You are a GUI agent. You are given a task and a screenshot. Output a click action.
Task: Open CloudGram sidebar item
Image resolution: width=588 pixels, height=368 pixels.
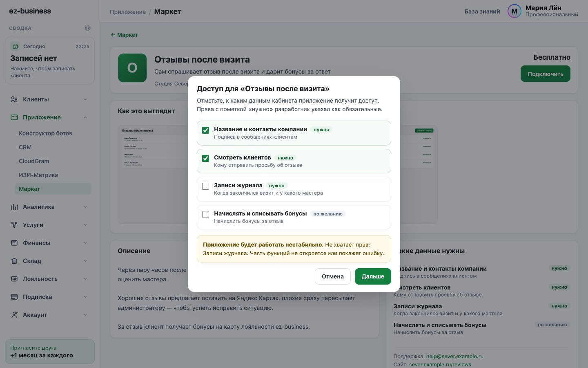(53, 161)
